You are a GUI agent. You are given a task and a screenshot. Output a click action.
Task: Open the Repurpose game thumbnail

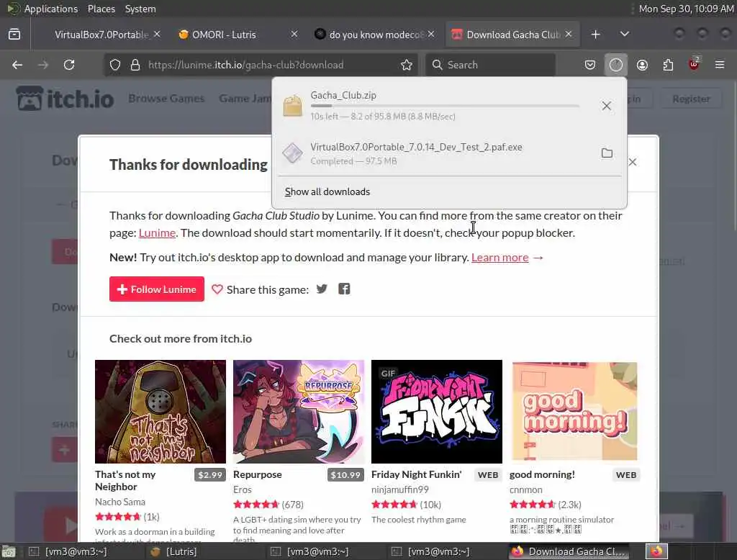pos(299,412)
